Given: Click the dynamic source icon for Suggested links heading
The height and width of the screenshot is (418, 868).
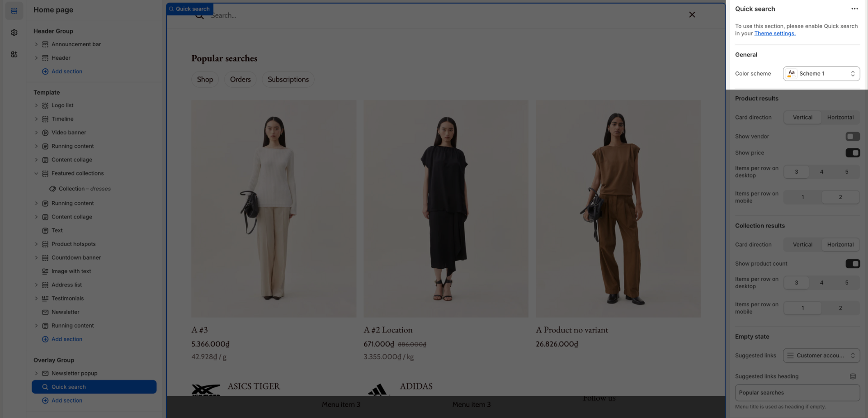Looking at the screenshot, I should (853, 376).
